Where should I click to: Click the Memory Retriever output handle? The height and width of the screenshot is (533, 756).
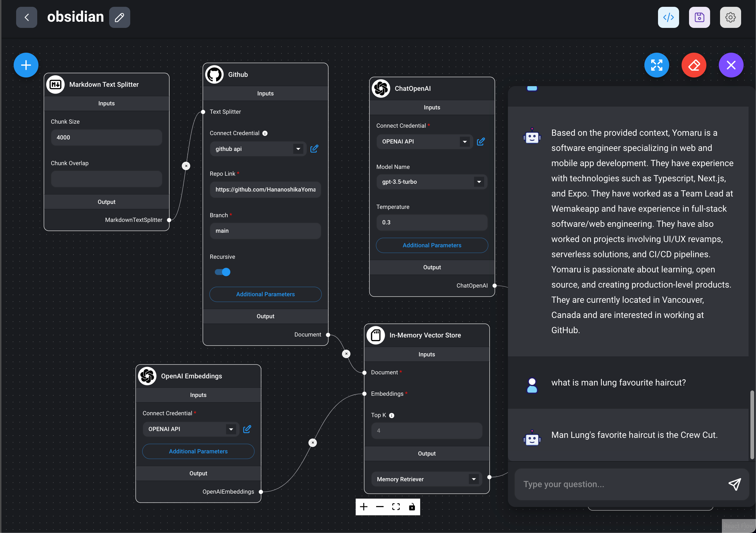point(489,477)
